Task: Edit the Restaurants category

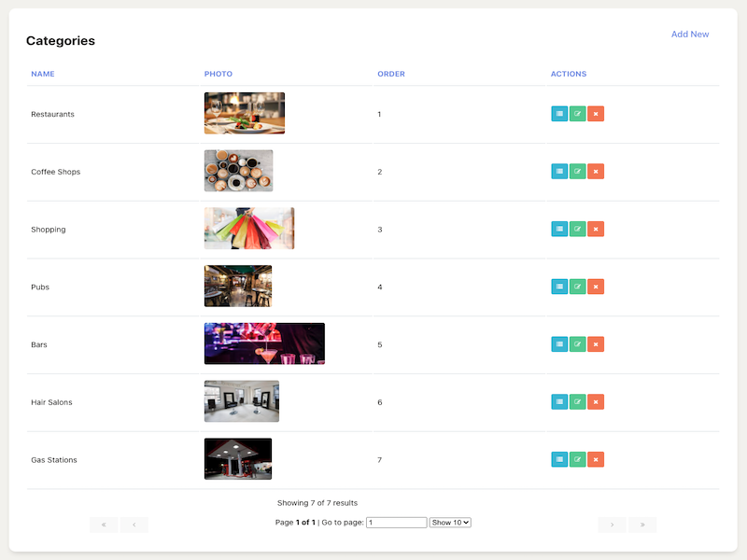Action: tap(577, 114)
